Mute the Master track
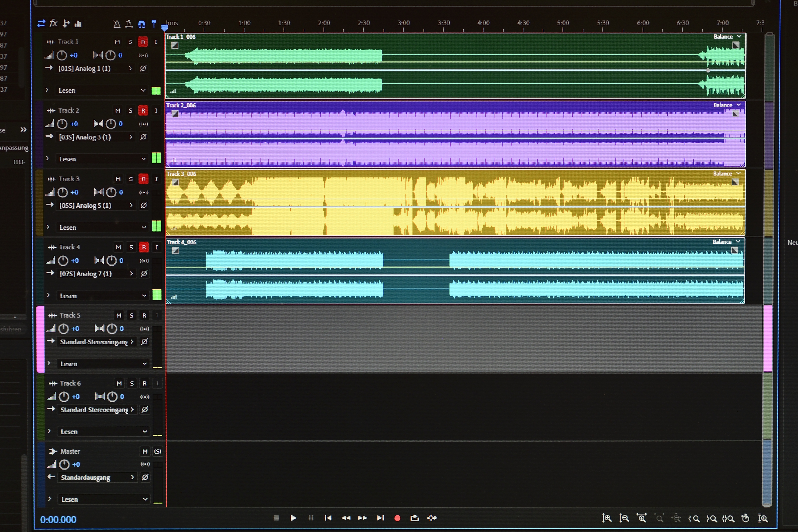Viewport: 798px width, 532px height. [145, 451]
